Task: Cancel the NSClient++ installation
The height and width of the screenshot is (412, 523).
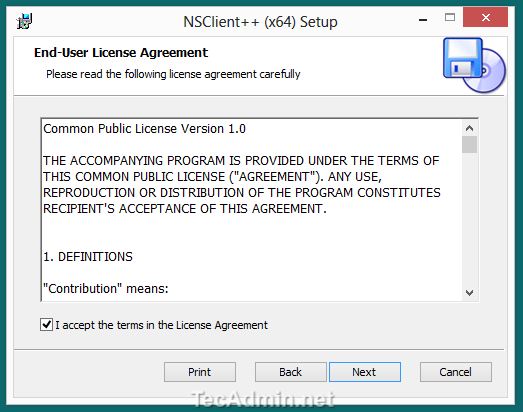Action: (x=456, y=372)
